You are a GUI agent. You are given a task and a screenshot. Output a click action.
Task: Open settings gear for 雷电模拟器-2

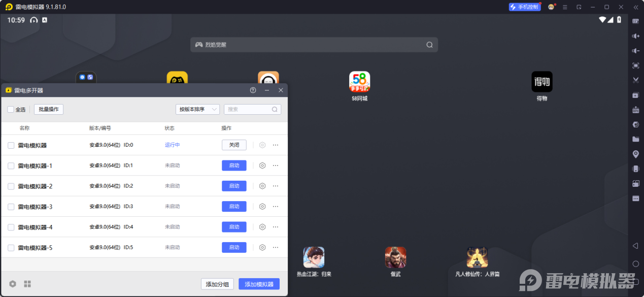click(x=262, y=186)
